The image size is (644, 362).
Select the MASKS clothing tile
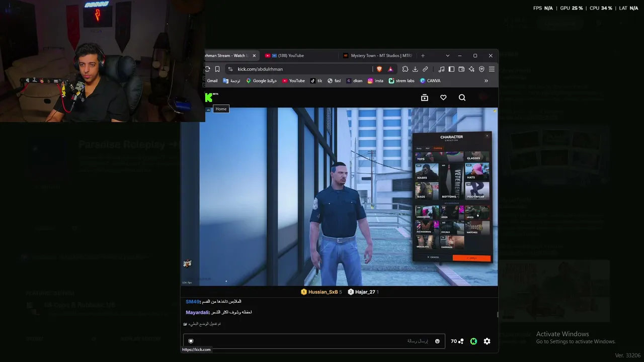[427, 171]
